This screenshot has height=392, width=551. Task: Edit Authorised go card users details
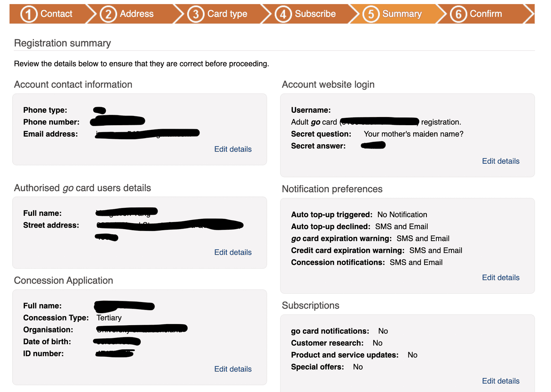point(233,252)
